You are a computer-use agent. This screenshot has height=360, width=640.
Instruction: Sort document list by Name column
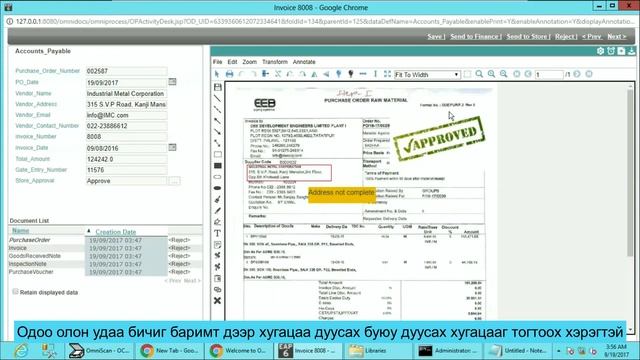(x=20, y=231)
